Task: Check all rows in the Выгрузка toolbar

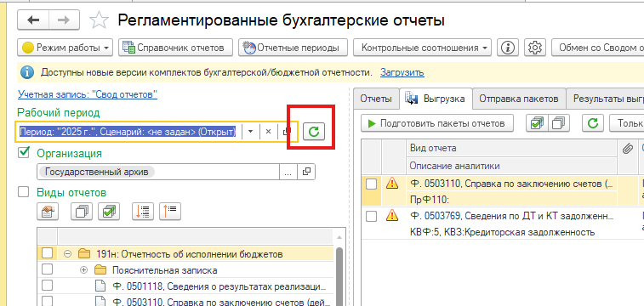Action: 537,123
